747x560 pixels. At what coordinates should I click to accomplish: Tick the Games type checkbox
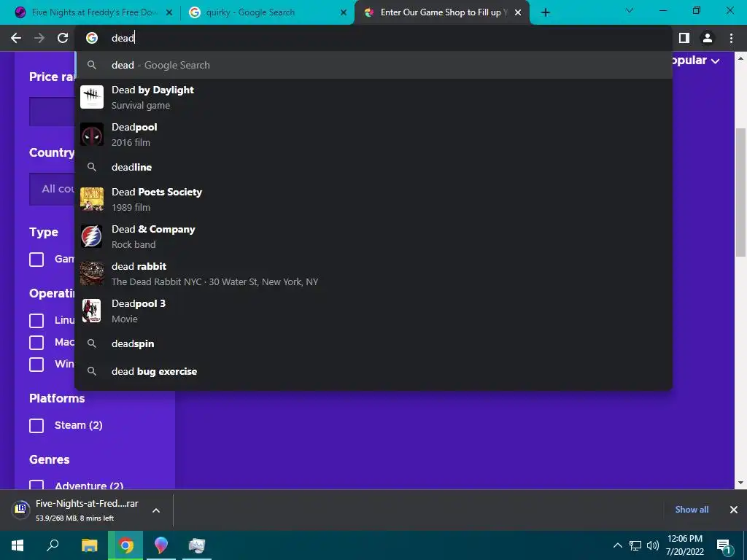click(36, 260)
